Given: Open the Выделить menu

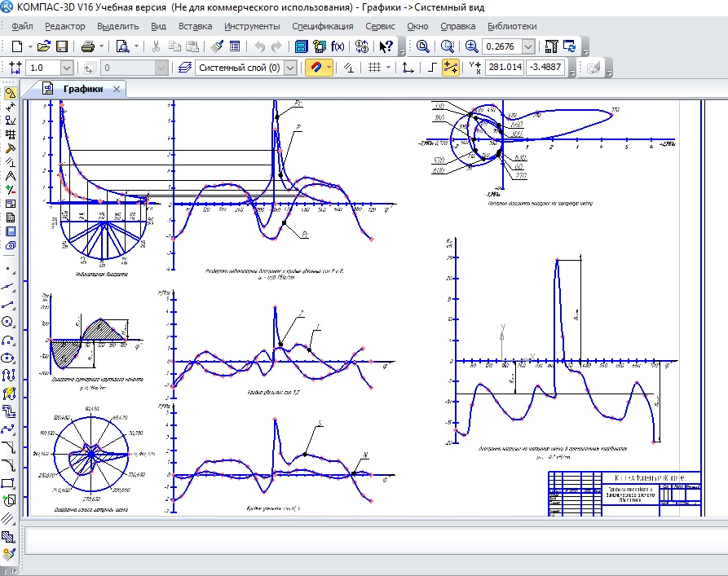Looking at the screenshot, I should pos(118,26).
